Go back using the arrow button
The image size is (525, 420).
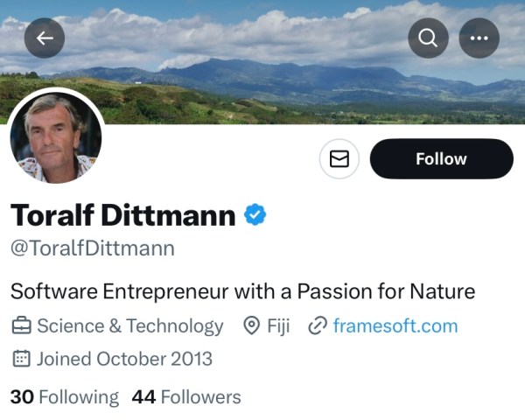45,38
